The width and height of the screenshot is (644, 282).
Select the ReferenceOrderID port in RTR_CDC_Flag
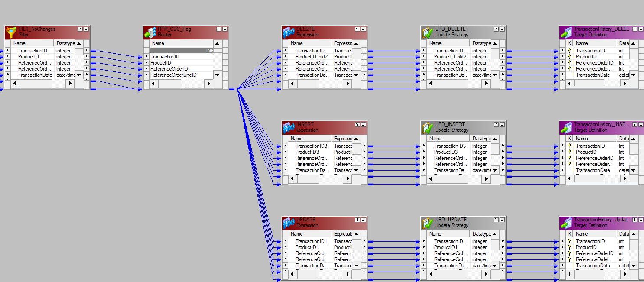pos(169,69)
